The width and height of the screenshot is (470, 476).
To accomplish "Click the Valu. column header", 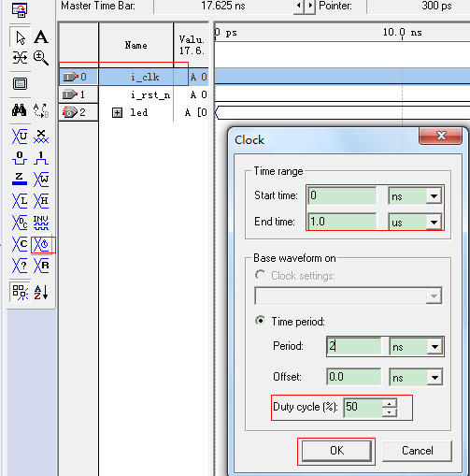I will [192, 45].
